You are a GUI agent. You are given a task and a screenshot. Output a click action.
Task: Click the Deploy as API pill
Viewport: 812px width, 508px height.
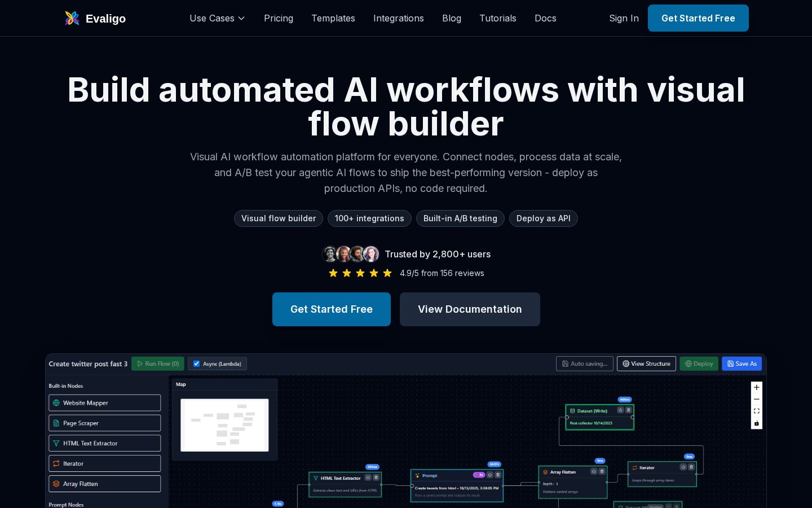pyautogui.click(x=544, y=218)
